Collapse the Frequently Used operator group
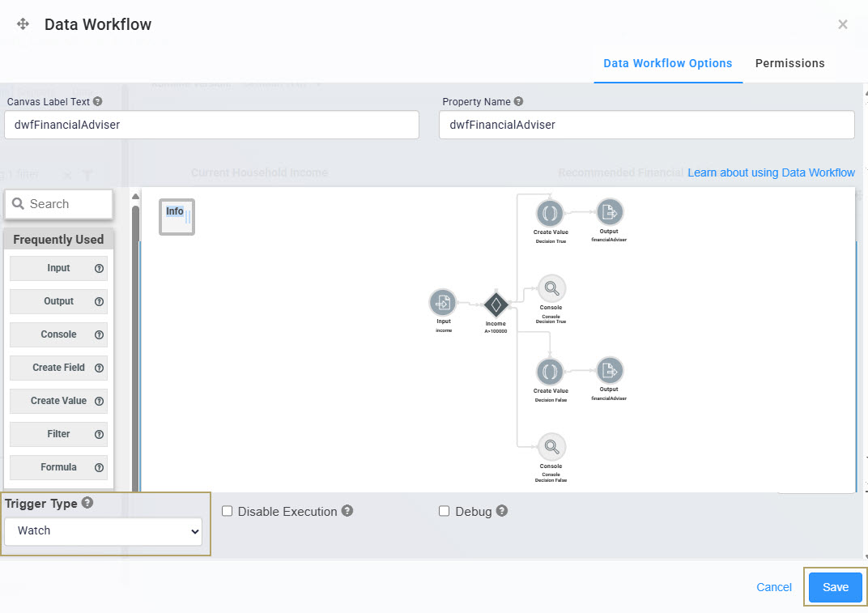868x613 pixels. 58,239
